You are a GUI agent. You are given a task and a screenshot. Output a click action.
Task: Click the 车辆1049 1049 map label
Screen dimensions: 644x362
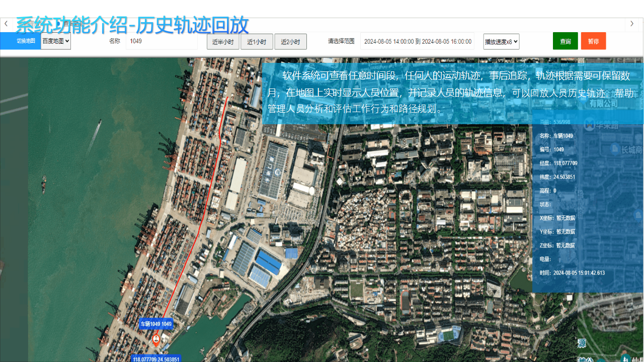pyautogui.click(x=156, y=324)
